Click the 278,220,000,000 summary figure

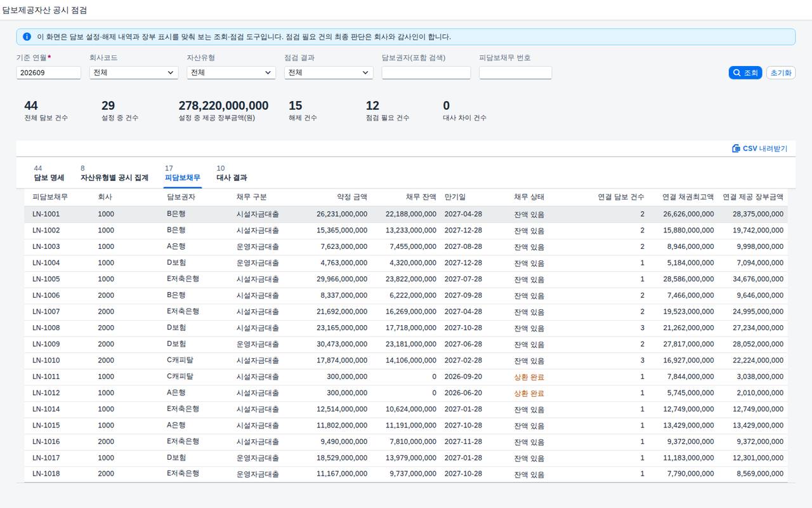coord(223,106)
